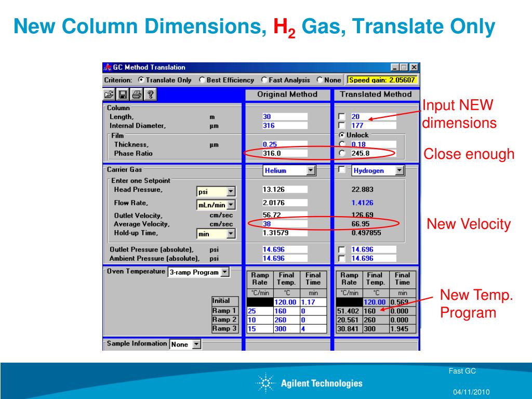The image size is (532, 399).
Task: Click the original Flow Rate field 2.0176
Action: pos(285,203)
